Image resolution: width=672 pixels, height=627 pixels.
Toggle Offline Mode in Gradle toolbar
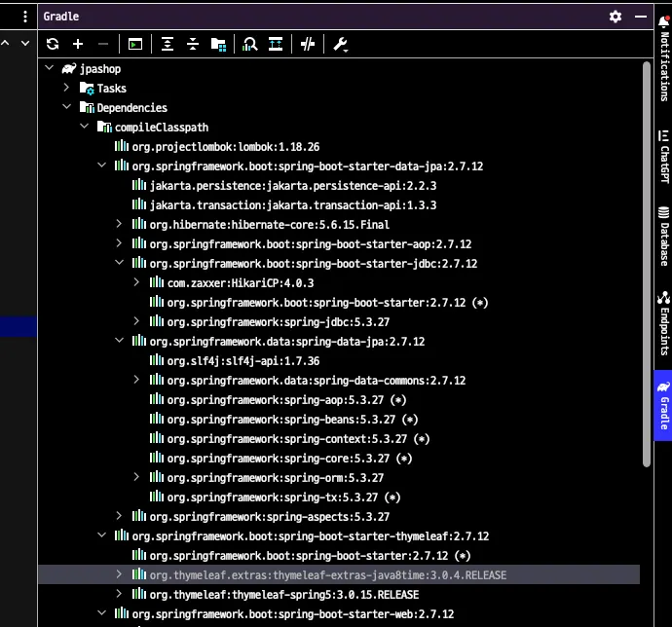tap(308, 44)
